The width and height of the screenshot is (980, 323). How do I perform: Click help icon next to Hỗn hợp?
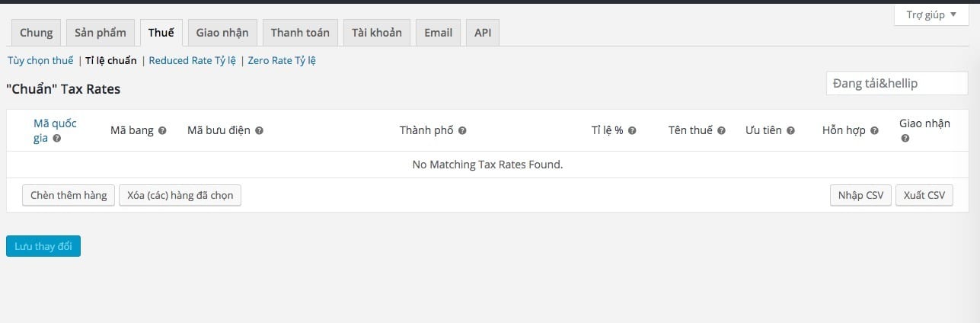click(x=874, y=131)
